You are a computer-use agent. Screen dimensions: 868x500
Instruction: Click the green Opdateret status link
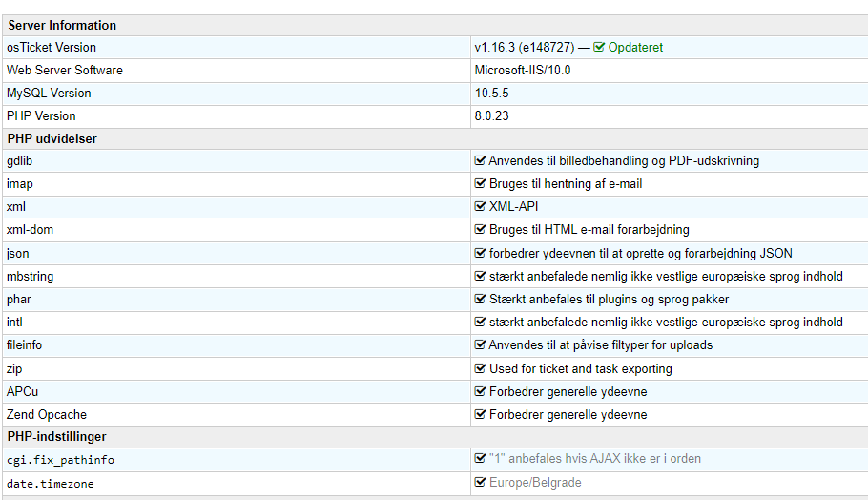635,47
